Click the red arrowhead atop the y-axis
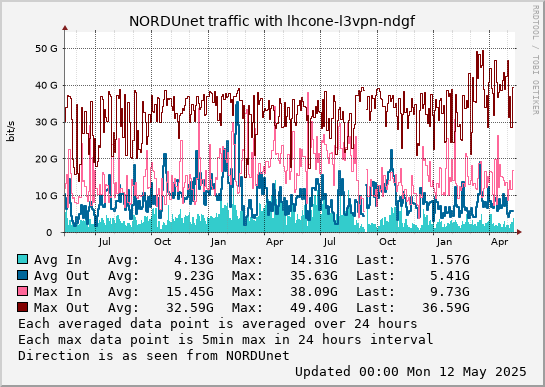 [65, 27]
